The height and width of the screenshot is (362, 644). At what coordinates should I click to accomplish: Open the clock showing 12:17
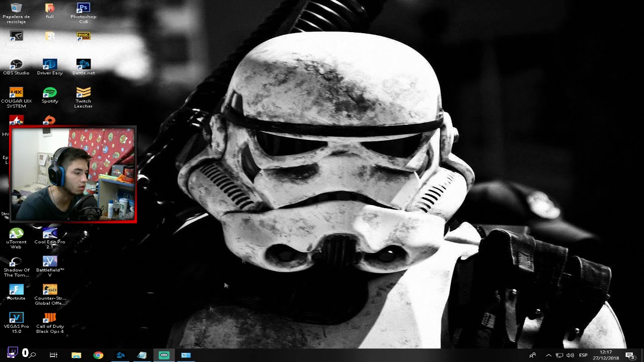[x=606, y=355]
